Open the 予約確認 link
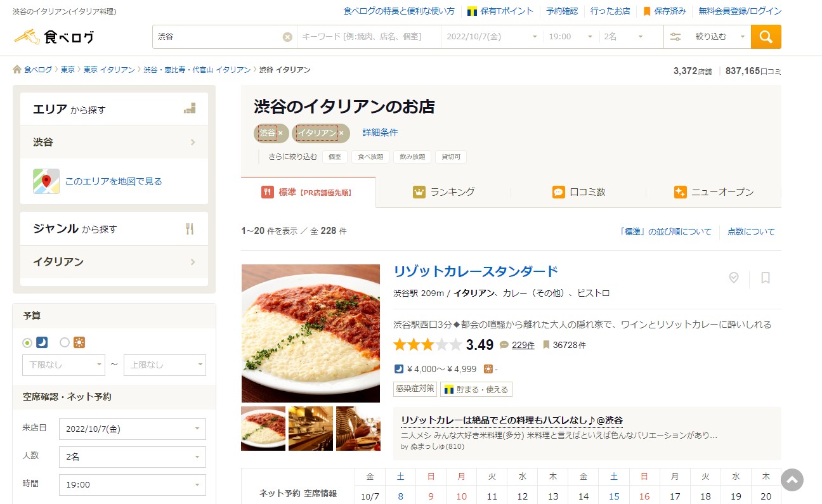This screenshot has height=504, width=822. tap(562, 11)
